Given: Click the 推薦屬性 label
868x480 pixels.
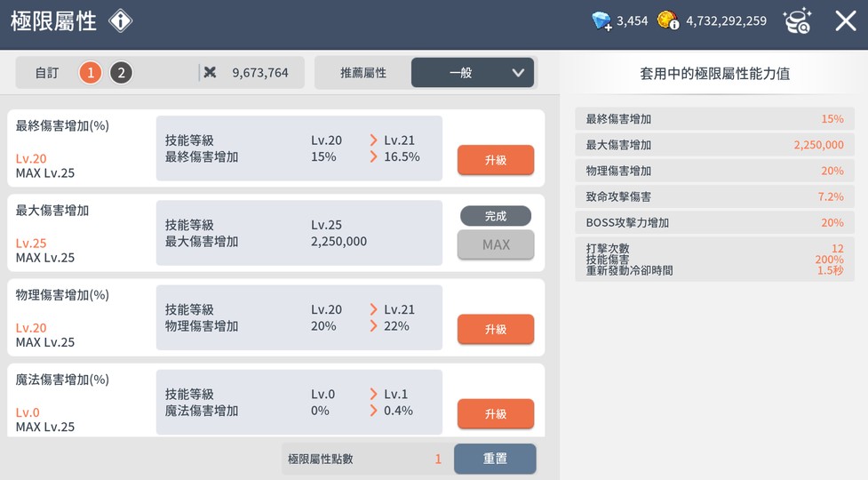Looking at the screenshot, I should tap(363, 73).
